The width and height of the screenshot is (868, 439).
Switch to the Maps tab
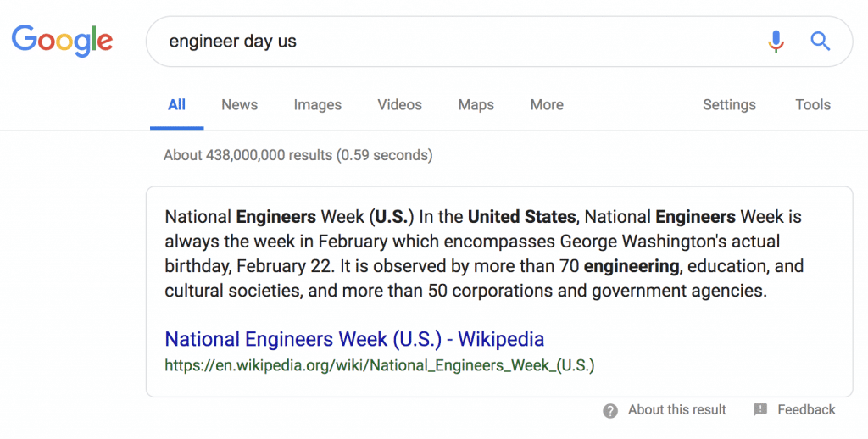coord(476,105)
